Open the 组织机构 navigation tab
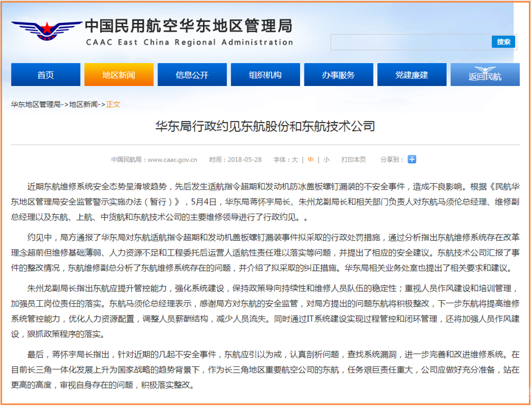 (265, 75)
